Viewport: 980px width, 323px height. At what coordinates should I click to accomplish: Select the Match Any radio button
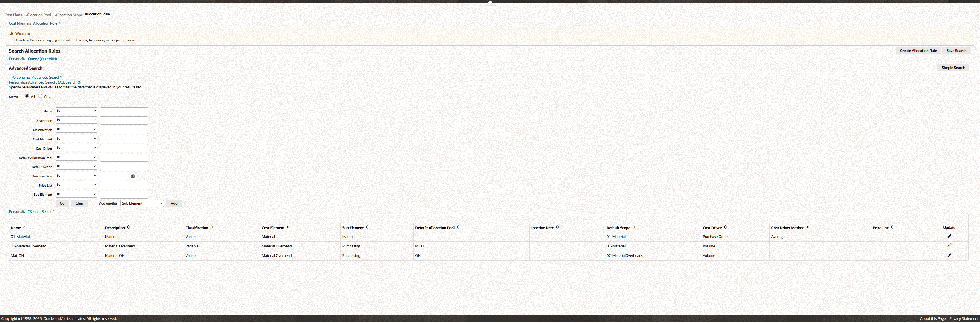point(40,96)
